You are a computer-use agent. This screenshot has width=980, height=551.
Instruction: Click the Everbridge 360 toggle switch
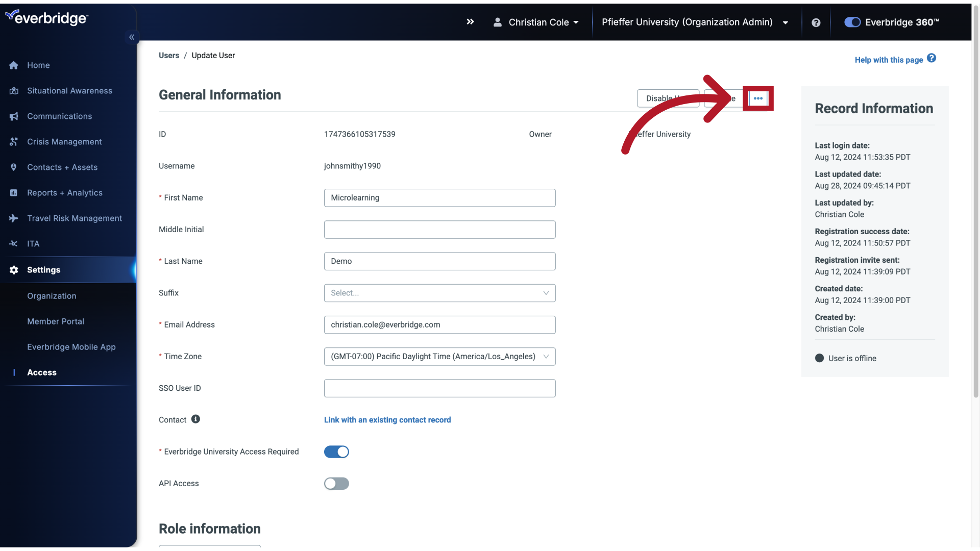(851, 21)
